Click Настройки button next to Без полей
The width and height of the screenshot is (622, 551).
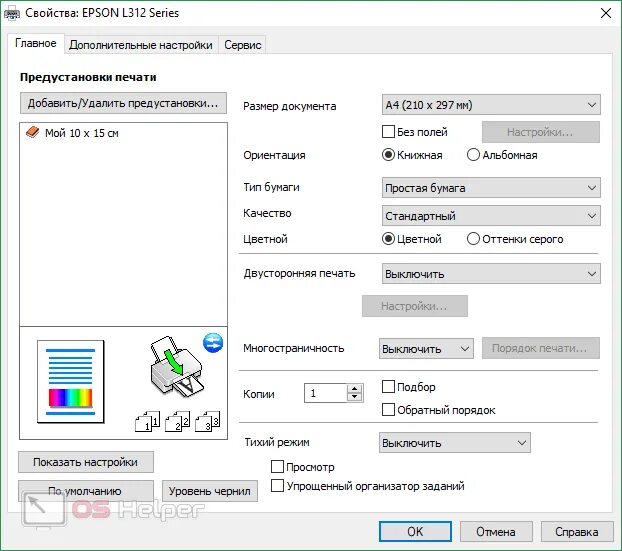pos(541,132)
